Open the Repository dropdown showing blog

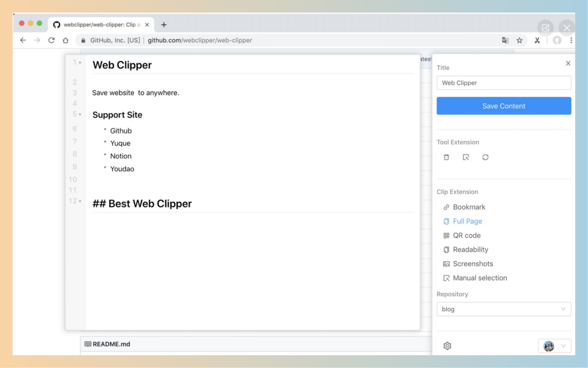click(504, 309)
